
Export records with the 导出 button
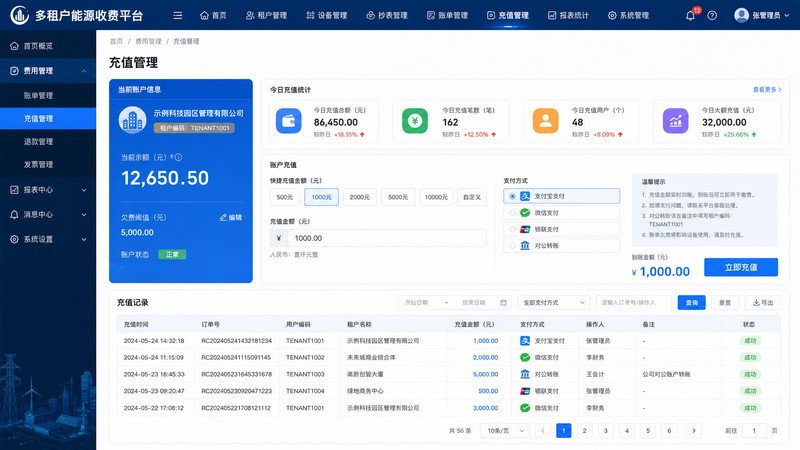click(763, 303)
